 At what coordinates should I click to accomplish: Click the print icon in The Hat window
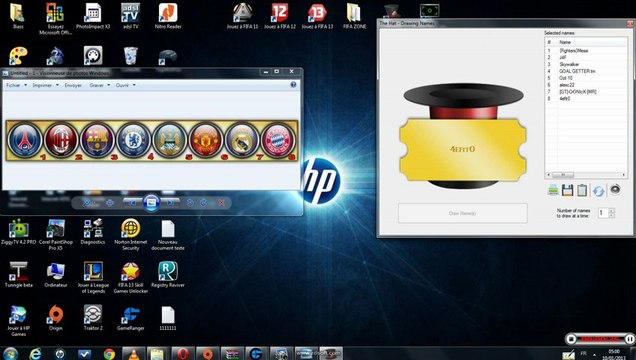click(x=553, y=190)
